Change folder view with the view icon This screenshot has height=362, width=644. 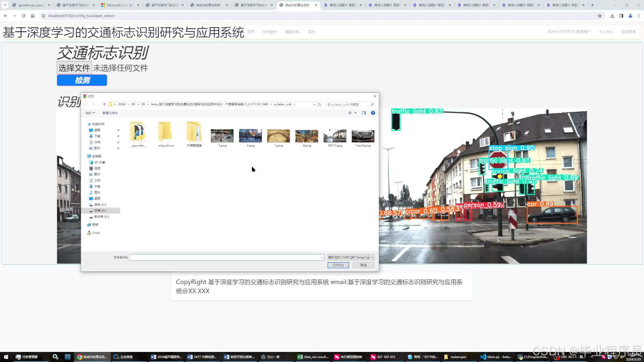[x=351, y=113]
